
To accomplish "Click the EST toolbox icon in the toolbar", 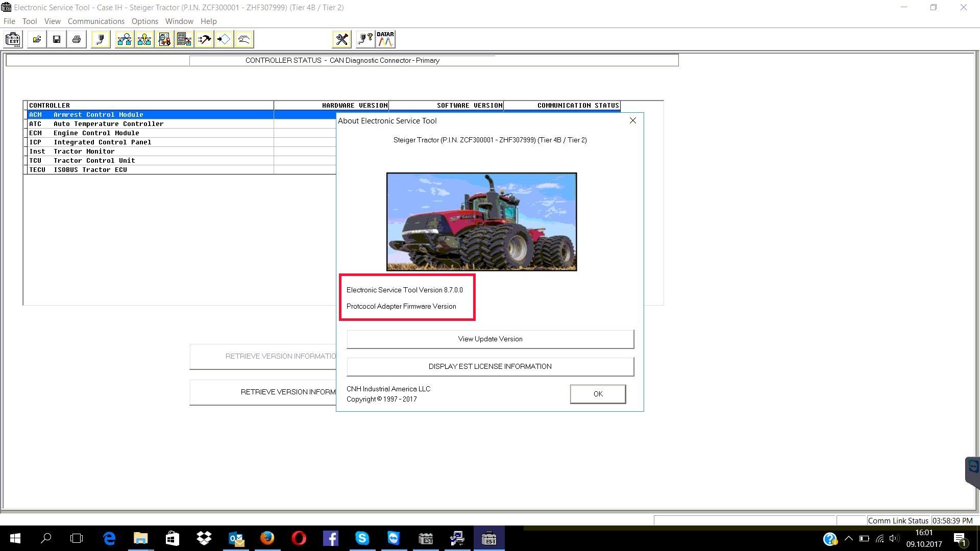I will (x=13, y=39).
